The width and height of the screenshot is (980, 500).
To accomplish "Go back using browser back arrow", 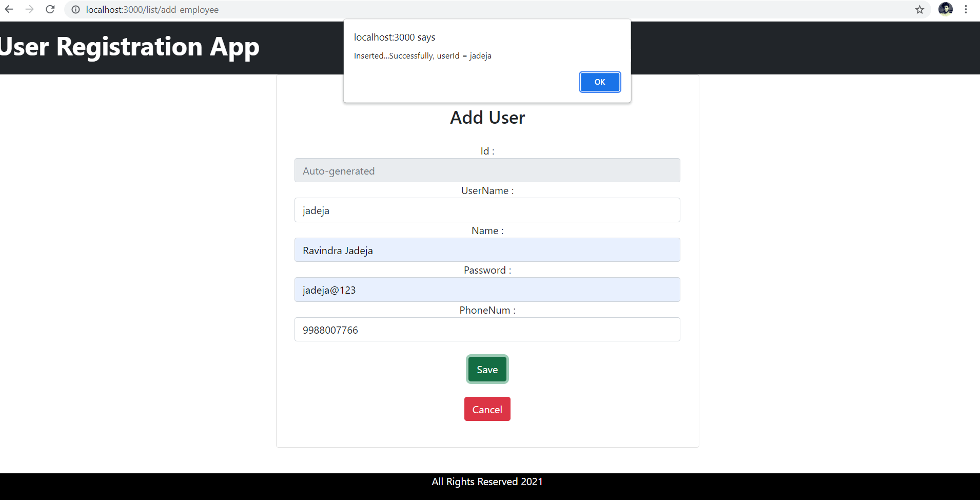I will (9, 9).
